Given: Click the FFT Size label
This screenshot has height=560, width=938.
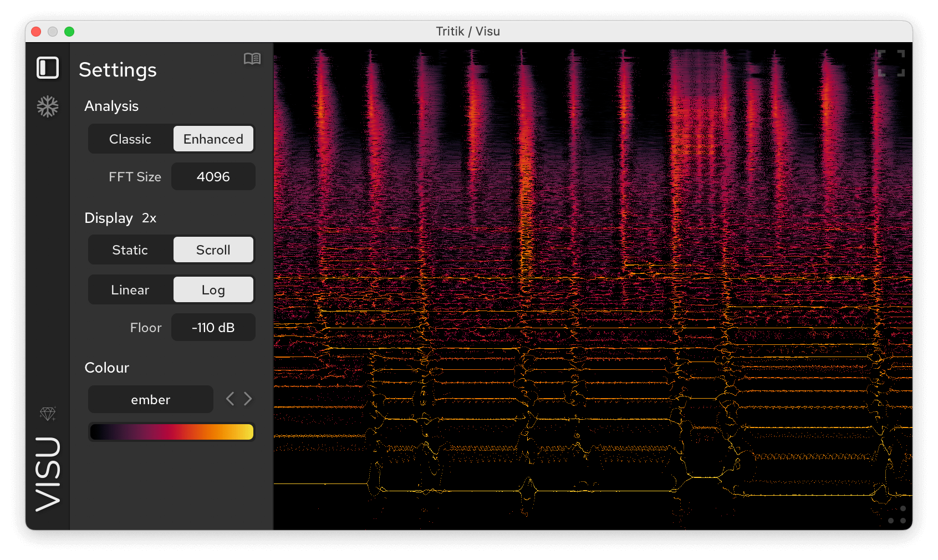Looking at the screenshot, I should (135, 177).
